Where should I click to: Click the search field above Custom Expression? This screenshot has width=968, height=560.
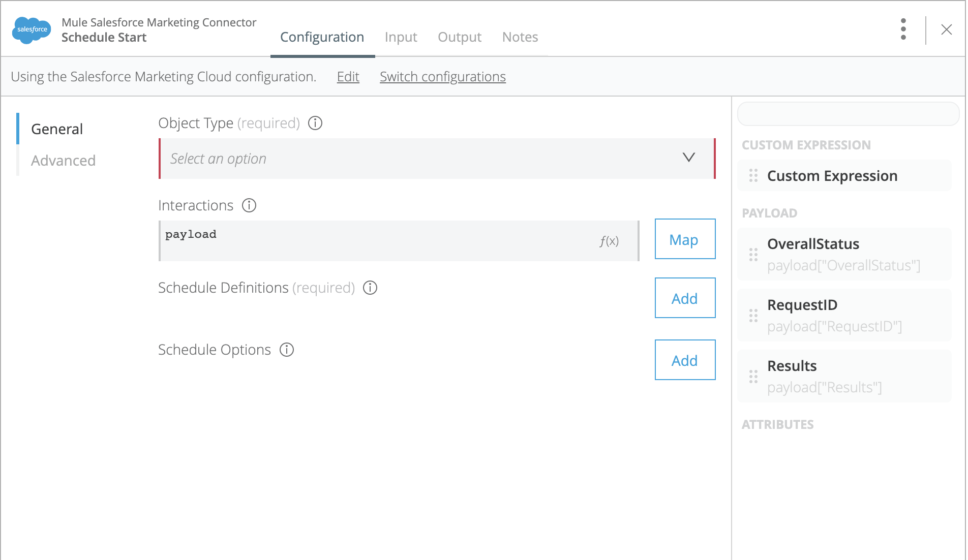tap(848, 114)
